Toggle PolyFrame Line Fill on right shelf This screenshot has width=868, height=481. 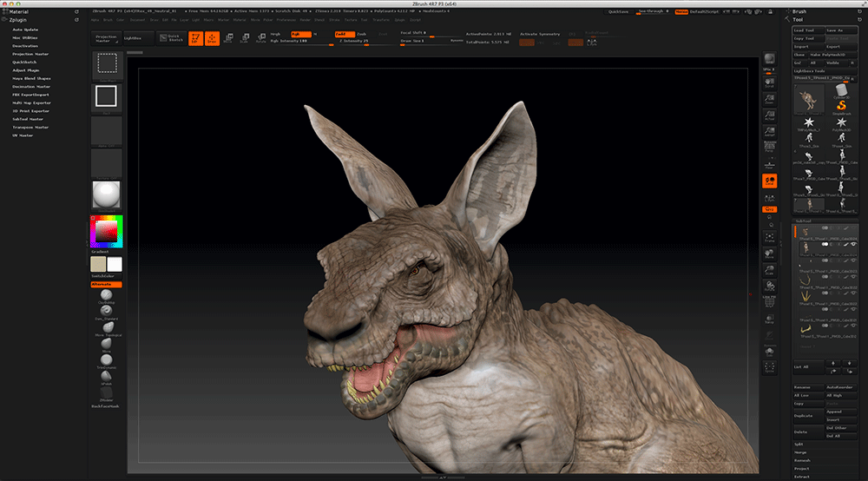(769, 302)
